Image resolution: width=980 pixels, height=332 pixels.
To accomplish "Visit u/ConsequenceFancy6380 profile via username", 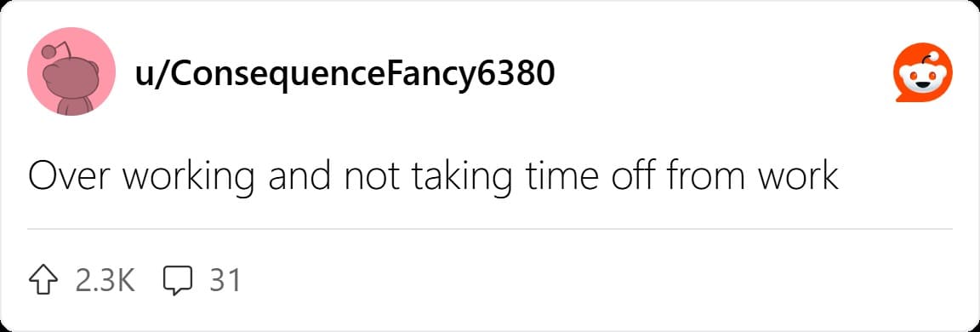I will 345,75.
